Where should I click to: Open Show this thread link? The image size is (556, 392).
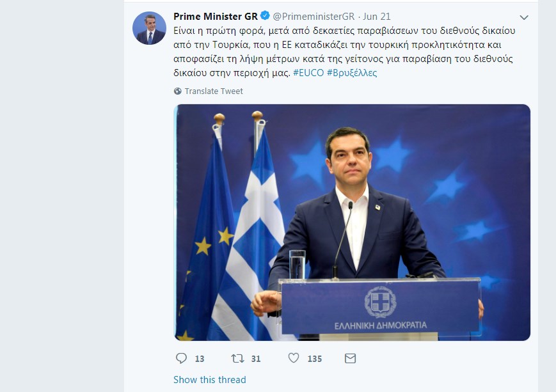pyautogui.click(x=210, y=380)
